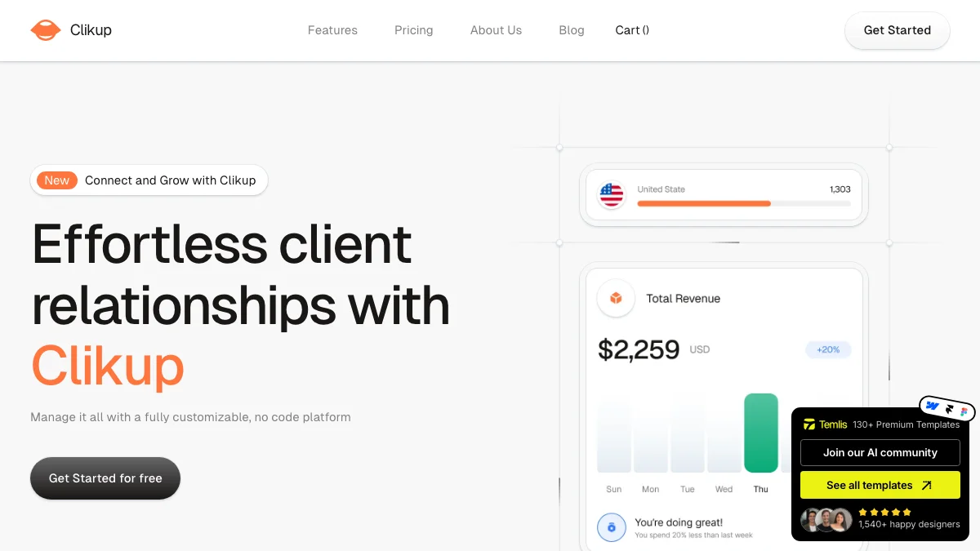This screenshot has width=980, height=551.
Task: Click the five-star rating icons
Action: click(x=885, y=512)
